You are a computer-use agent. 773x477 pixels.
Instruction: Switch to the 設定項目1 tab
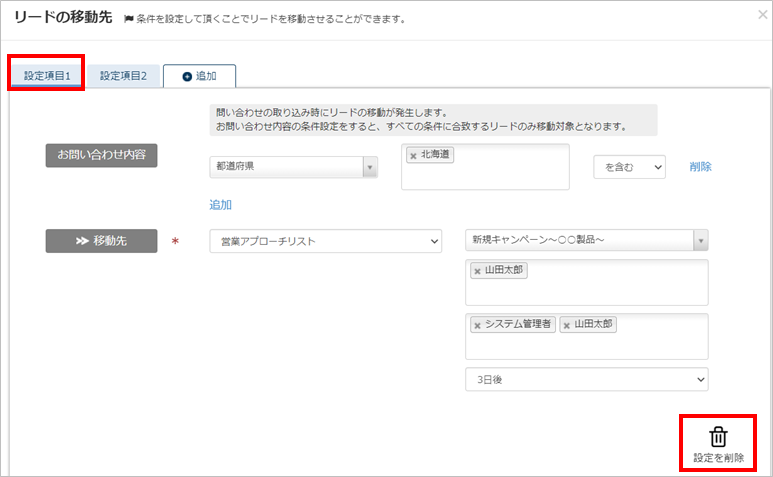click(46, 76)
